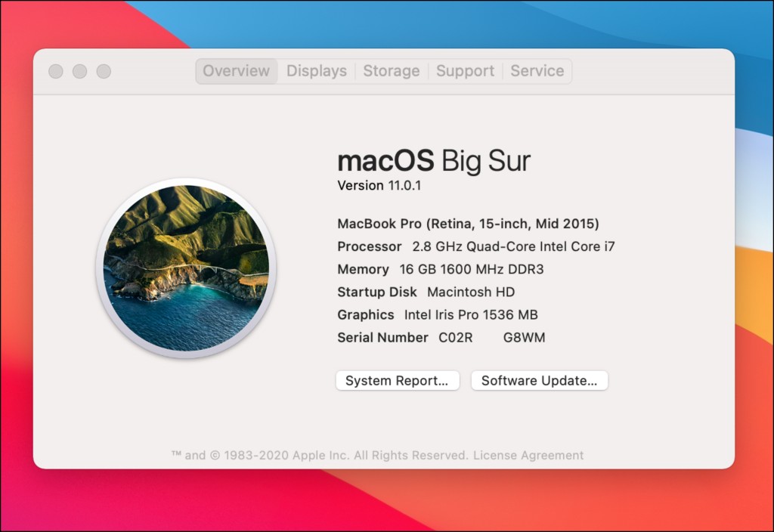Viewport: 774px width, 532px height.
Task: Switch to the Overview tab
Action: tap(237, 71)
